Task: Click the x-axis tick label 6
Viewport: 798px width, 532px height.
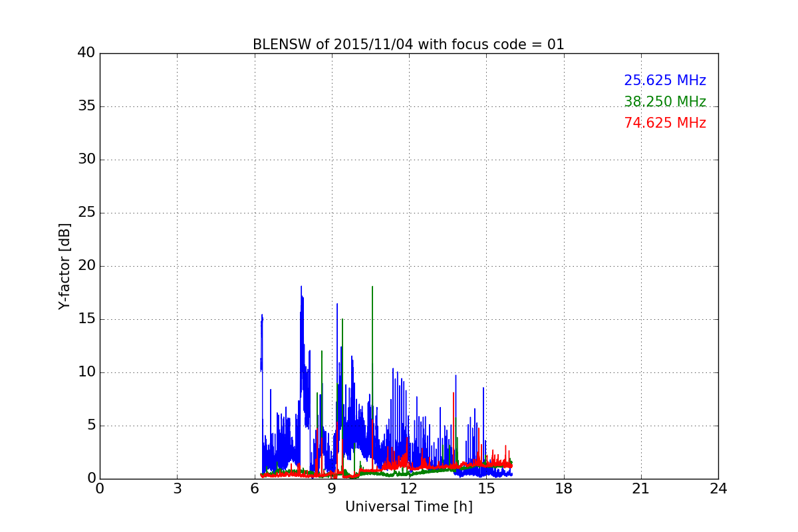Action: click(x=255, y=489)
